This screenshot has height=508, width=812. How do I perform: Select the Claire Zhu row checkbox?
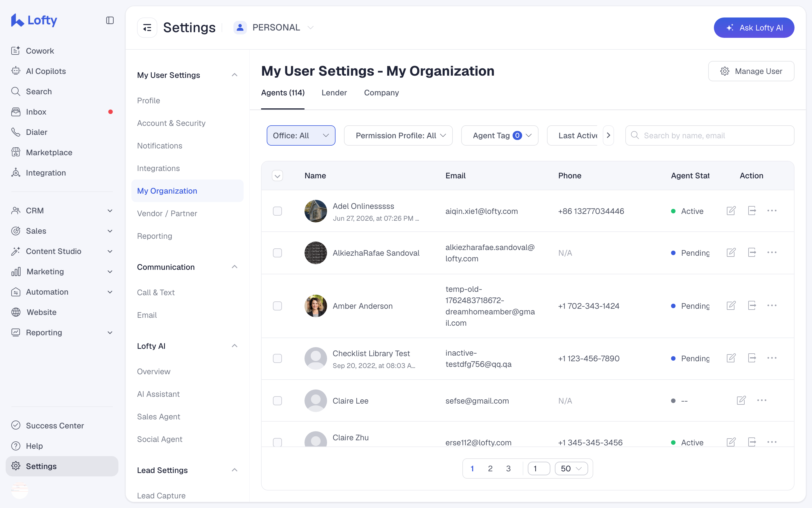point(277,442)
